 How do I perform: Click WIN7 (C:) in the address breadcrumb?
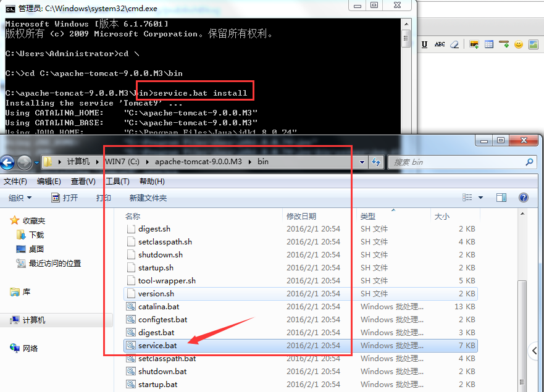tap(122, 162)
